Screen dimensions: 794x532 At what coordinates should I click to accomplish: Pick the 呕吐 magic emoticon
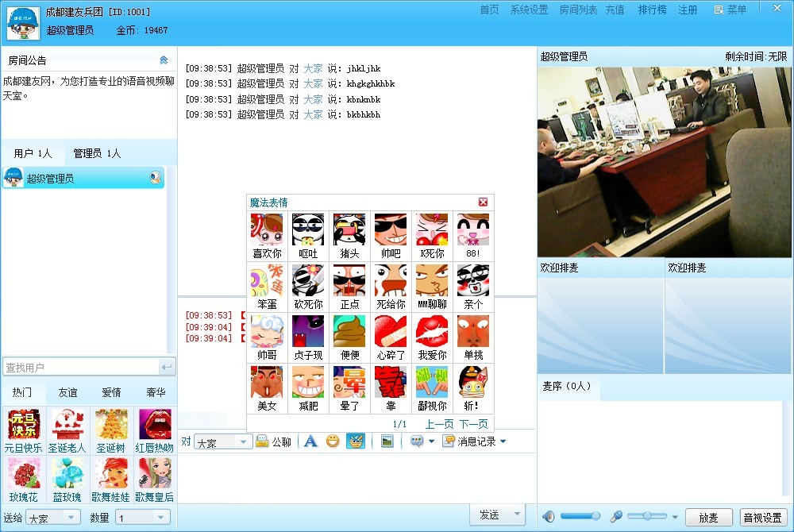(308, 236)
